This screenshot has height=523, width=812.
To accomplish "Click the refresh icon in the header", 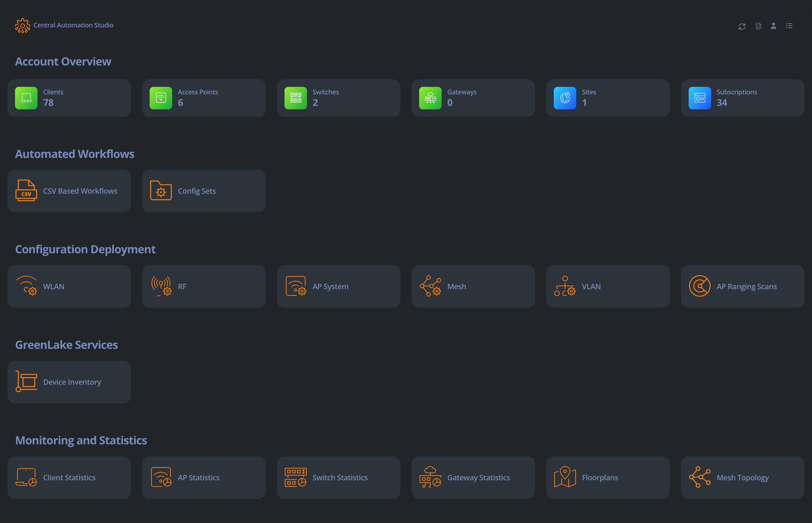I will [x=742, y=26].
